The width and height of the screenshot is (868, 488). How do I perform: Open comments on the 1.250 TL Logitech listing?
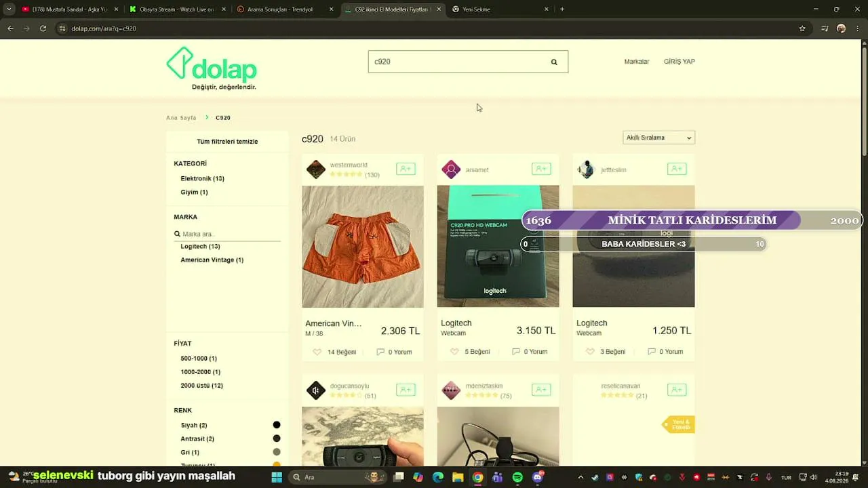[x=665, y=352]
